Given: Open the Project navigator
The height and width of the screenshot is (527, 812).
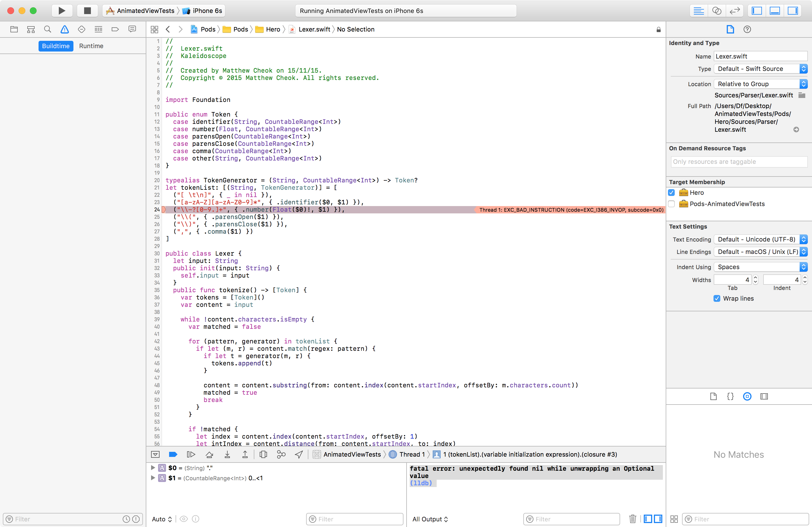Looking at the screenshot, I should click(x=14, y=29).
